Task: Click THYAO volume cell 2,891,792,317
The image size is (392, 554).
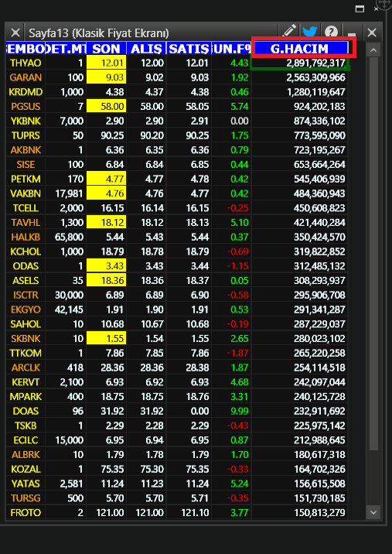Action: pyautogui.click(x=299, y=63)
